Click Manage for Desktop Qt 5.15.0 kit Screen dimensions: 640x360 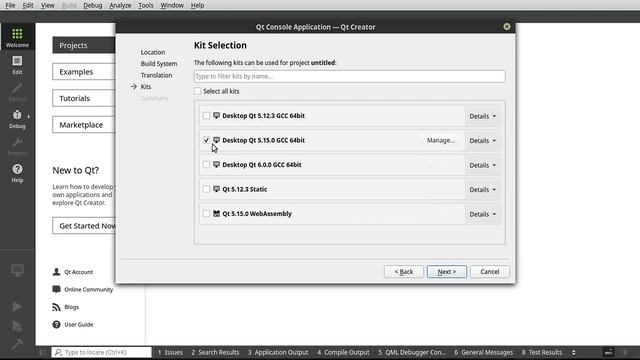441,140
